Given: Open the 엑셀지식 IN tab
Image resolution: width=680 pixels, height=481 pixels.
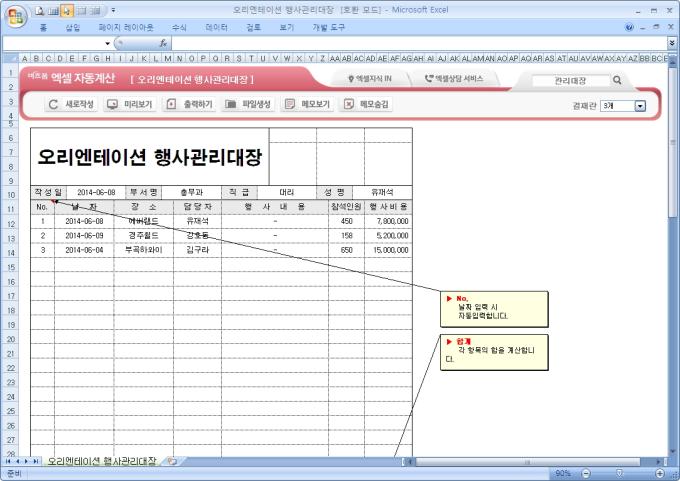Looking at the screenshot, I should (x=370, y=79).
